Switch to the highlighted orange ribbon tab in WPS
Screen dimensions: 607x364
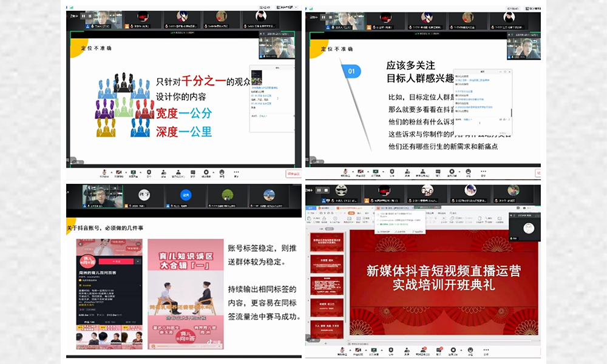tap(351, 213)
